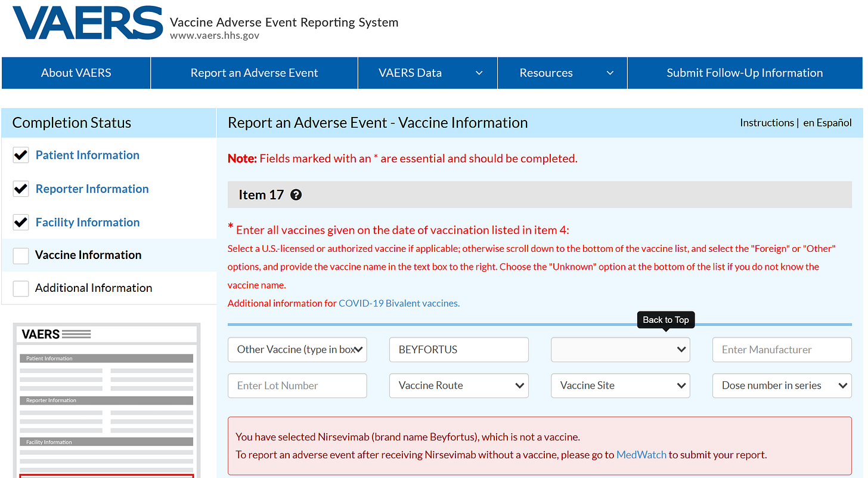Open the About VAERS menu
This screenshot has height=478, width=868.
click(x=76, y=73)
